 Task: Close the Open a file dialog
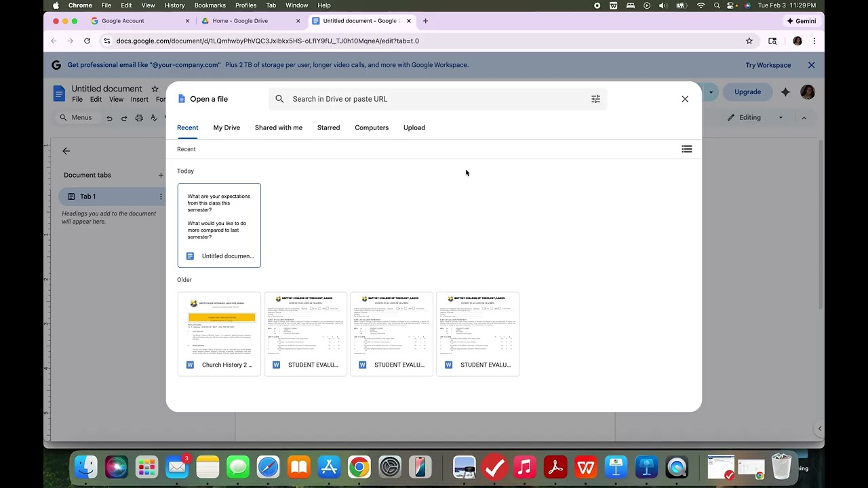[x=685, y=99]
